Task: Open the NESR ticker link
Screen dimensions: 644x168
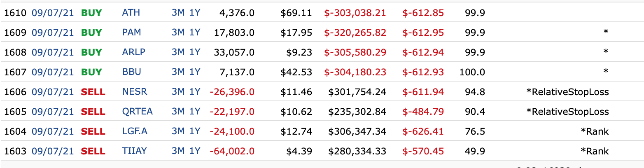Action: (x=134, y=92)
